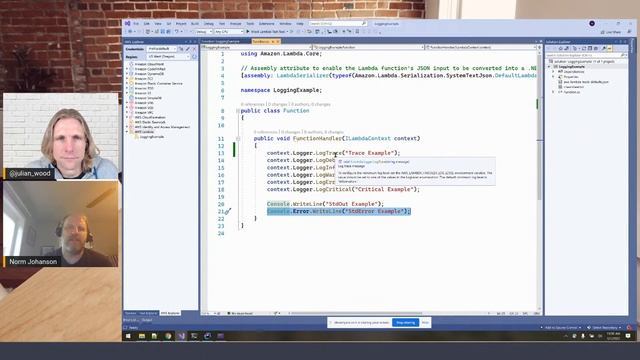Select aws-lambda-tools-defaults.json file

tap(586, 82)
